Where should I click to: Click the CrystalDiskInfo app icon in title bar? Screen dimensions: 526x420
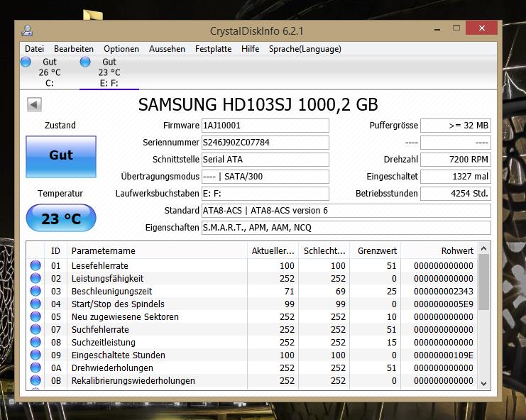[x=27, y=31]
